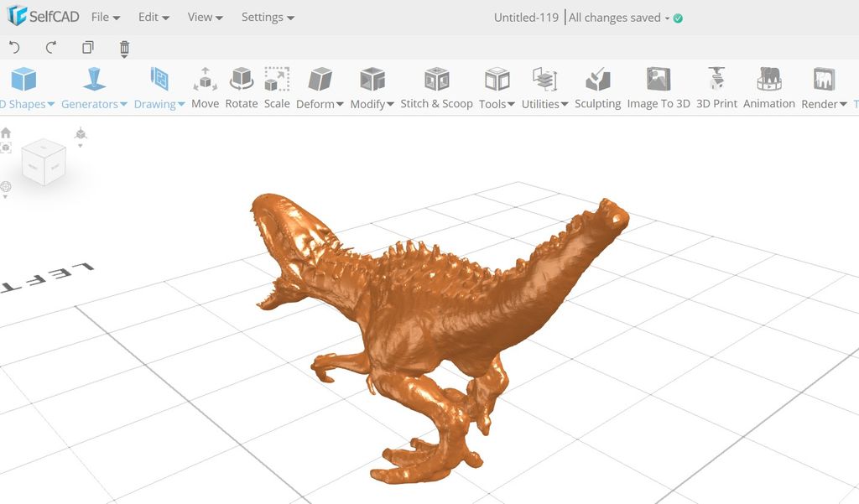
Task: Copy the selected dinosaur model
Action: 87,48
